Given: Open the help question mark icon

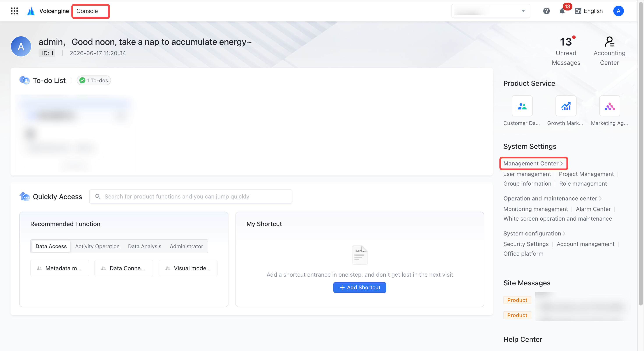Looking at the screenshot, I should [x=547, y=11].
